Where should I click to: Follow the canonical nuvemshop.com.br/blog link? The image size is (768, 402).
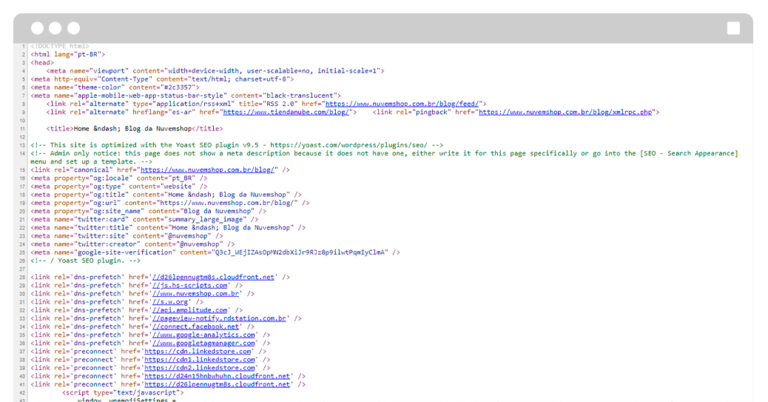(x=209, y=170)
